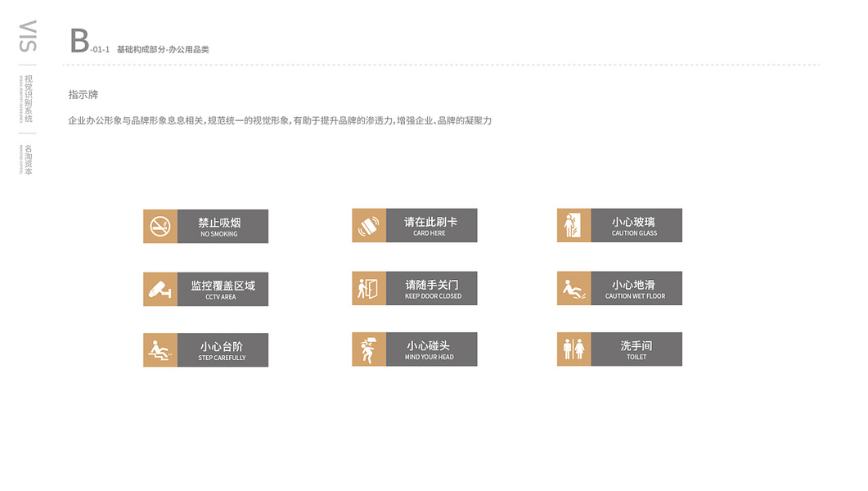Click the step carefully falling icon
Screen dimensions: 868x491
click(160, 350)
